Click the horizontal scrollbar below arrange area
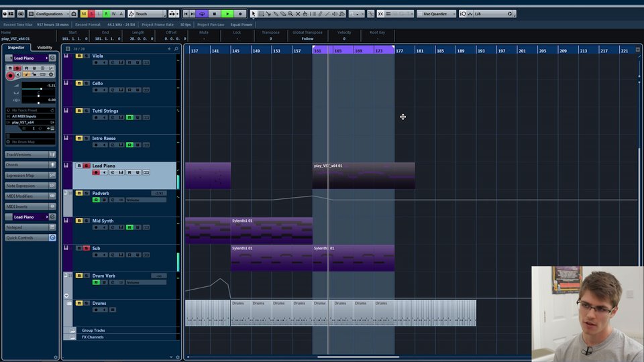The image size is (644, 362). coord(358,357)
